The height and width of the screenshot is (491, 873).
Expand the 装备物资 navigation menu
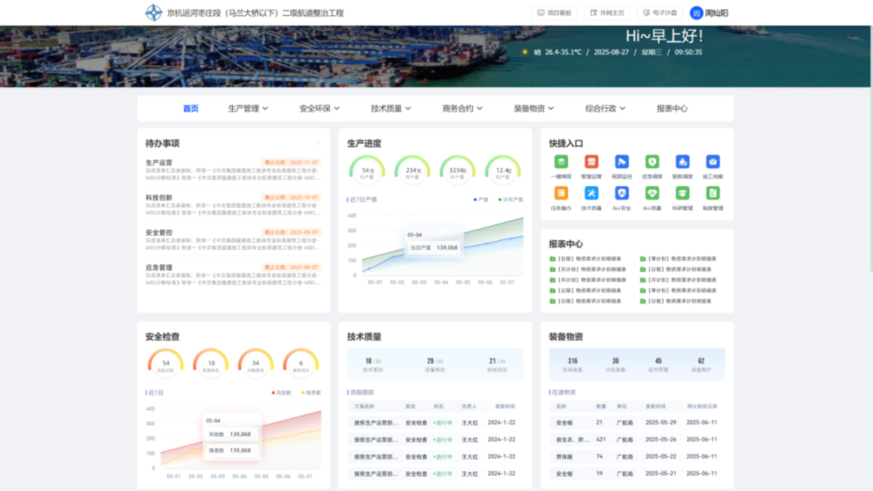point(533,109)
